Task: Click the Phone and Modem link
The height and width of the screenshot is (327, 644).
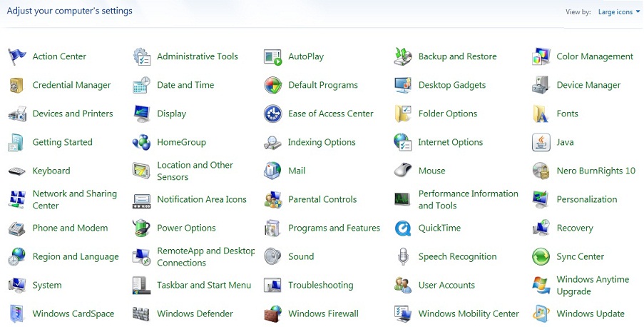Action: point(70,228)
